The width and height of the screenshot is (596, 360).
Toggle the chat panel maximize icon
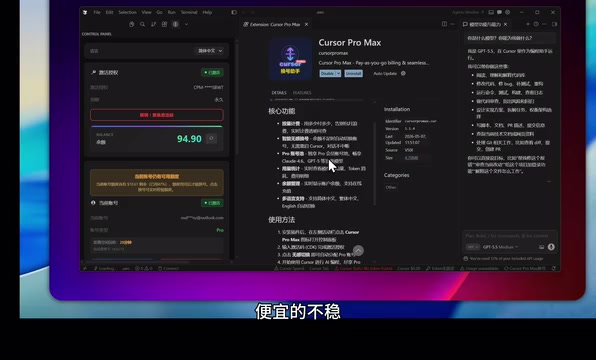coord(554,24)
